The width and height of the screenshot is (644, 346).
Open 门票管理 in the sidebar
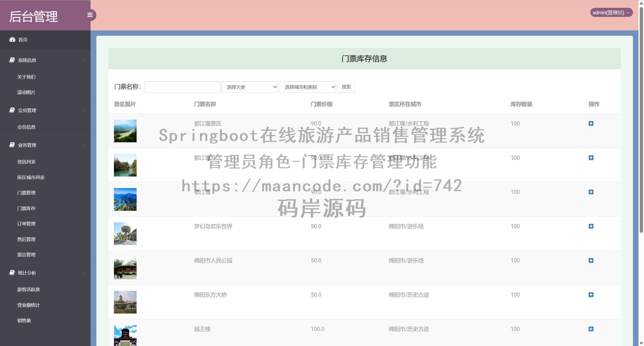(x=26, y=193)
